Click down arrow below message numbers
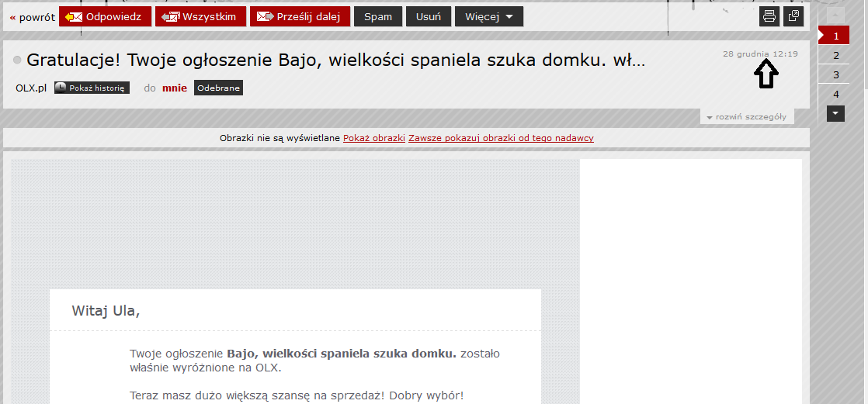 pyautogui.click(x=835, y=113)
